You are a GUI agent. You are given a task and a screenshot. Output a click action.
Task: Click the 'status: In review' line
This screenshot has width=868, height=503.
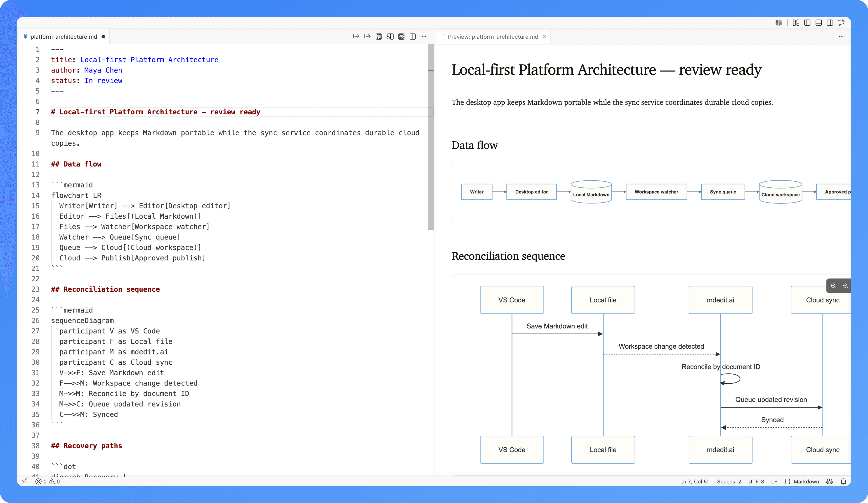tap(86, 81)
